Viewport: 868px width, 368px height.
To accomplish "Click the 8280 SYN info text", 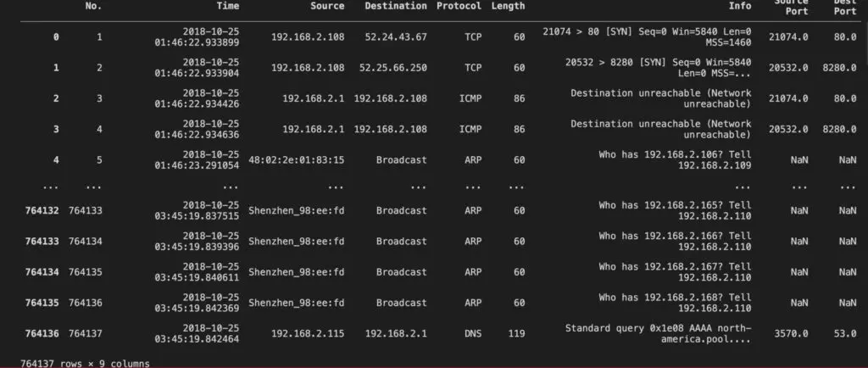I will click(658, 68).
